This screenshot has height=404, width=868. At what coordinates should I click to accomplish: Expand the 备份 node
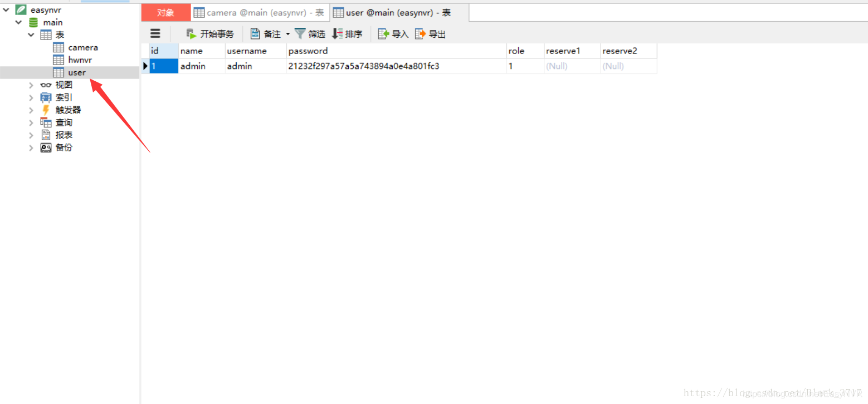click(x=31, y=147)
